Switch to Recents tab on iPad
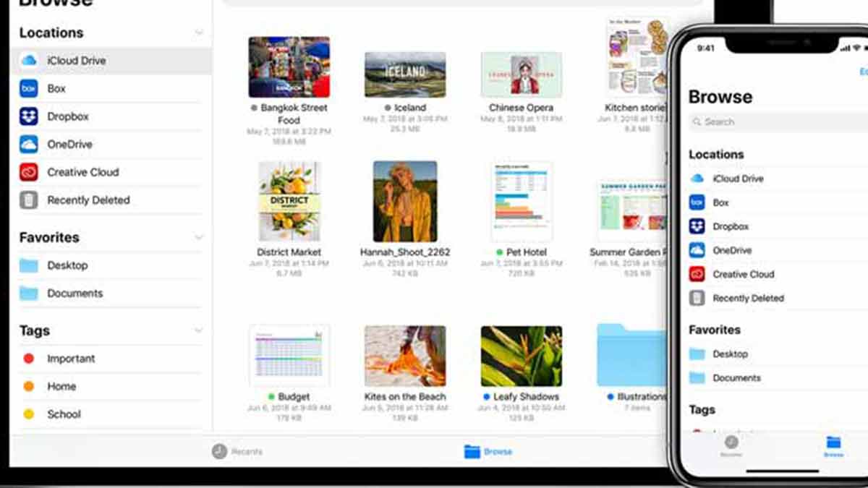The height and width of the screenshot is (488, 868). (x=237, y=451)
